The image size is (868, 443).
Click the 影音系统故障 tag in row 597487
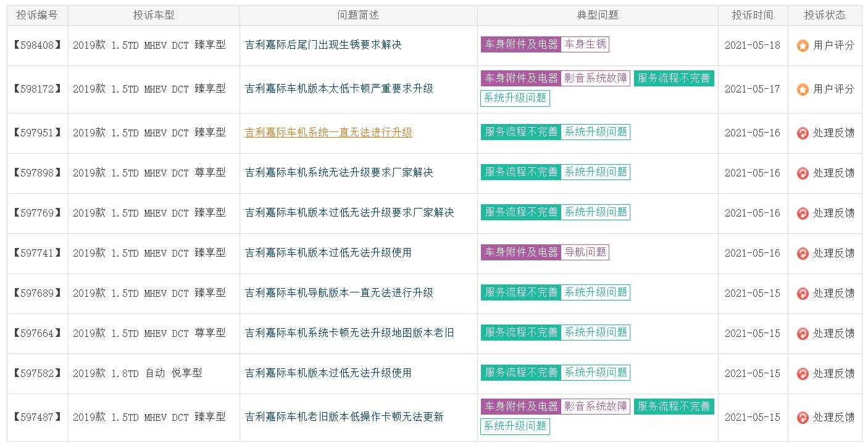tap(596, 407)
